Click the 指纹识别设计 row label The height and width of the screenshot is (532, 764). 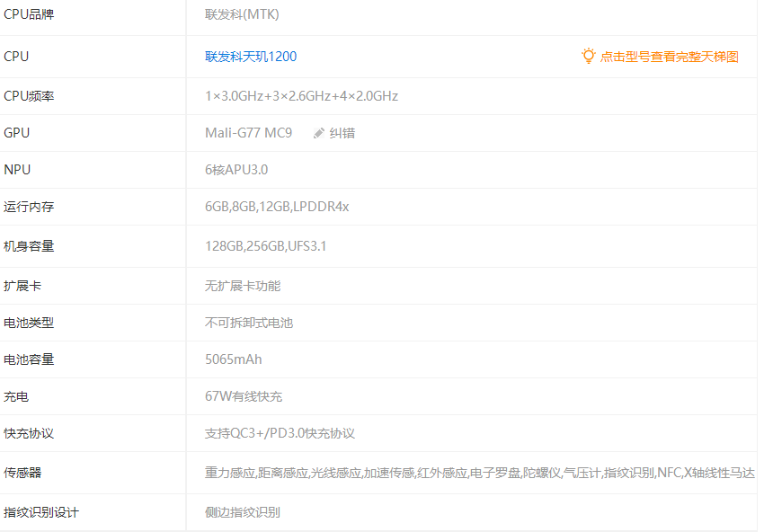tap(41, 512)
